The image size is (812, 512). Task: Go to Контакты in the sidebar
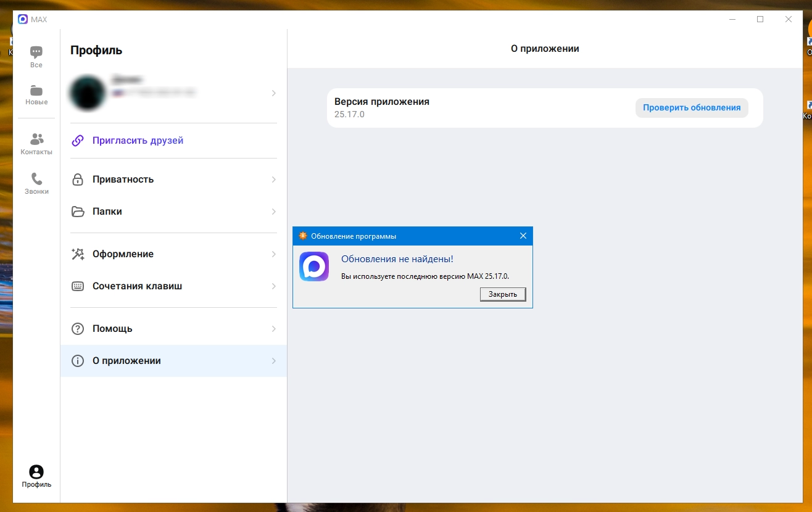pyautogui.click(x=36, y=144)
